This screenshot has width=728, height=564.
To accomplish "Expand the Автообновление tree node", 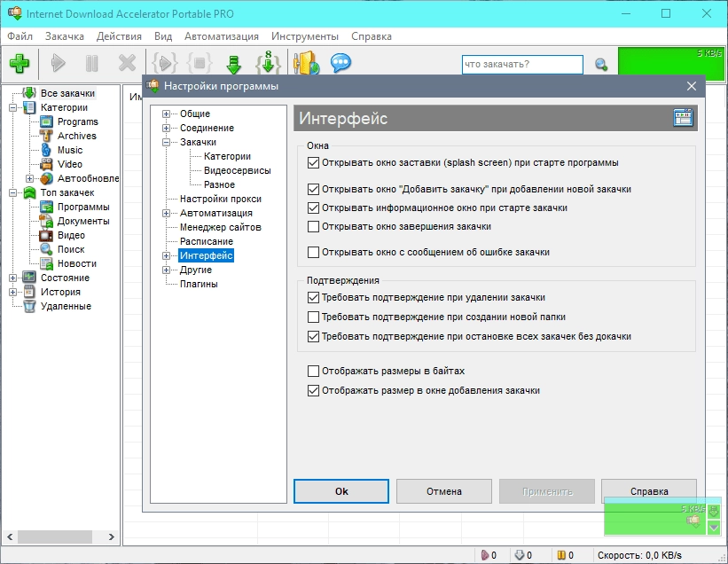I will coord(30,178).
